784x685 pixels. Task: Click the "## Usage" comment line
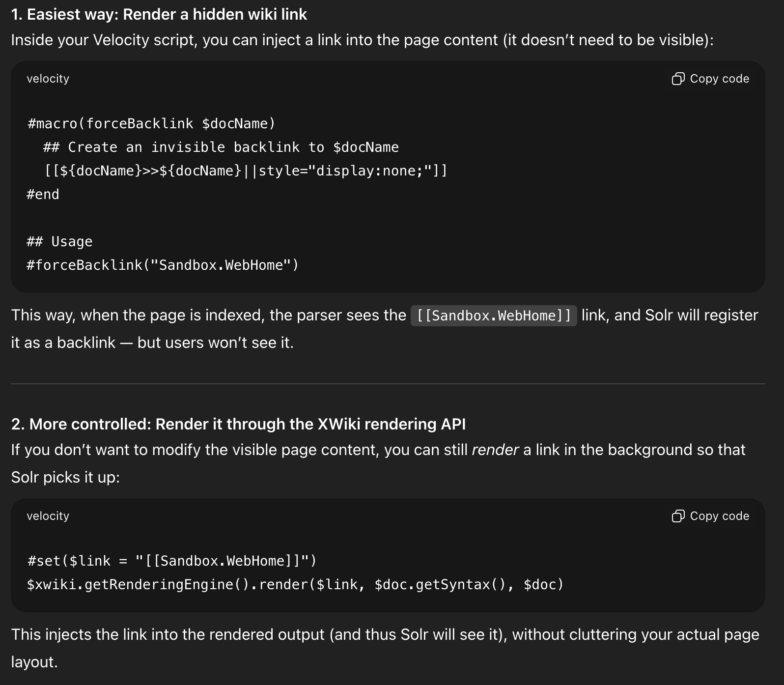(x=59, y=241)
